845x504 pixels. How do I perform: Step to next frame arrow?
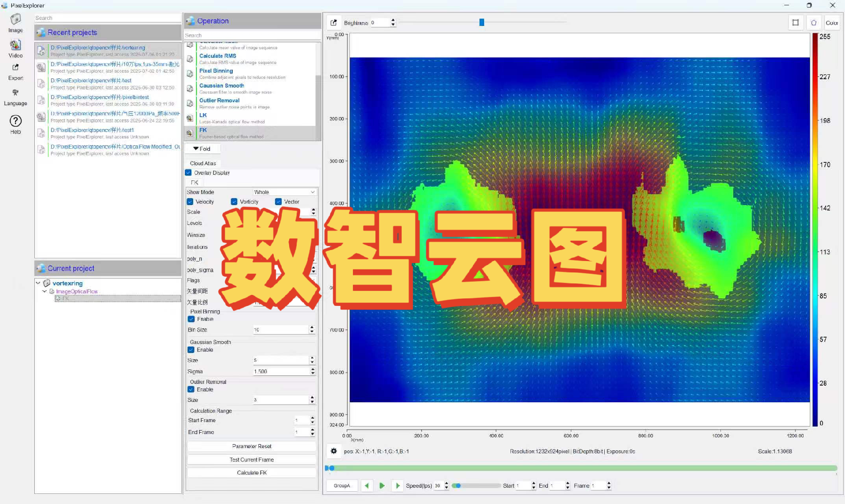tap(398, 486)
